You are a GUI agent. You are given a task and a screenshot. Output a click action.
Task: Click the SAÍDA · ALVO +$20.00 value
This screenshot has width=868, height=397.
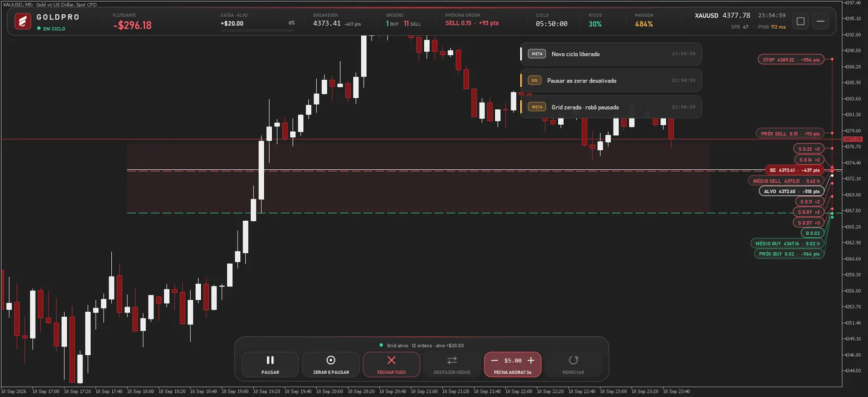pyautogui.click(x=232, y=24)
